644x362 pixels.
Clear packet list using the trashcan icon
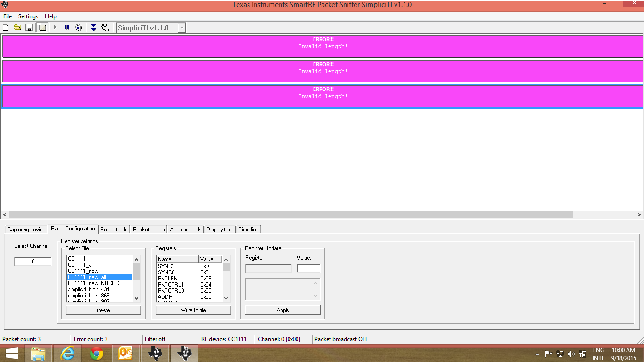(79, 27)
